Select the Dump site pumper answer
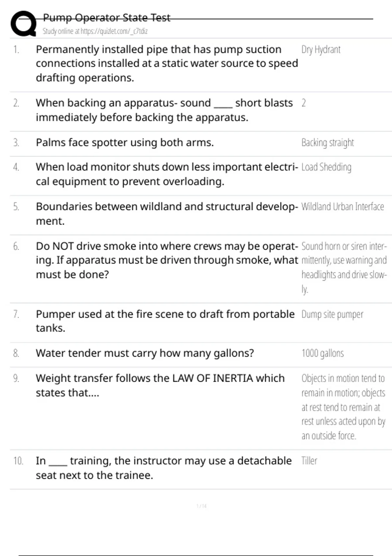The height and width of the screenshot is (556, 392). point(332,314)
